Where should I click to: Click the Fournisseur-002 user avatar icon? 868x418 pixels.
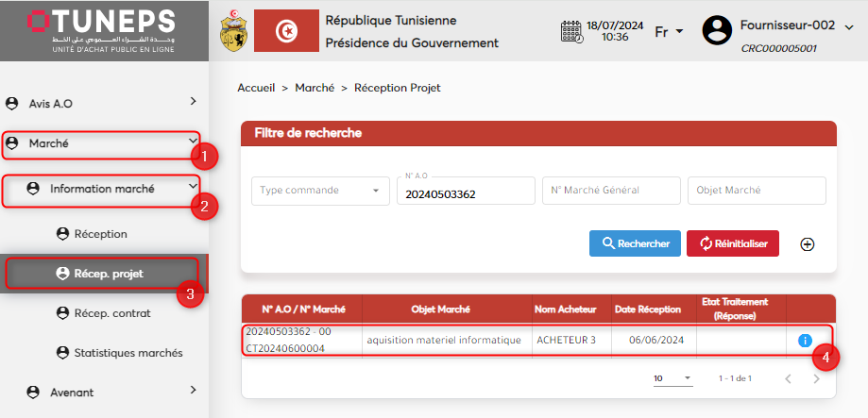718,30
